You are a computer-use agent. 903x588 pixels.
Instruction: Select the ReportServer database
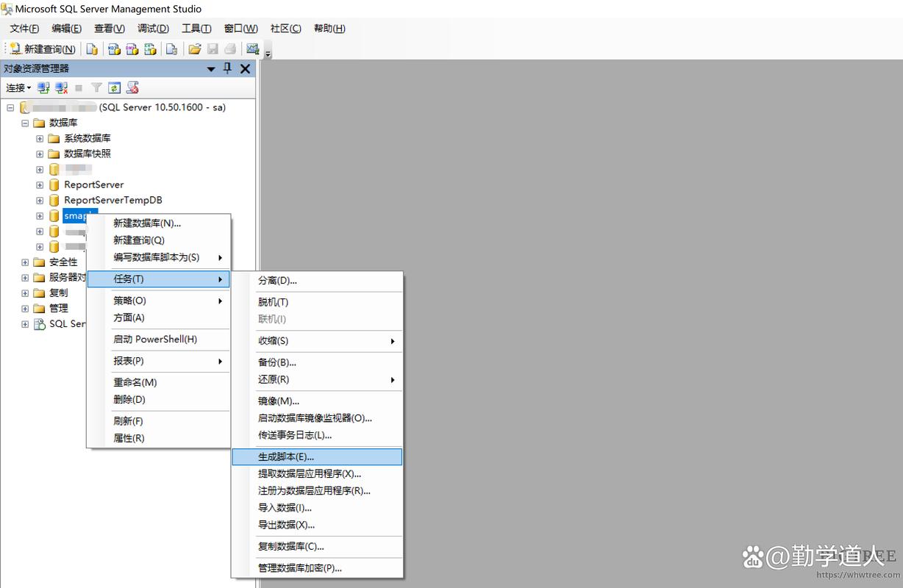[93, 184]
